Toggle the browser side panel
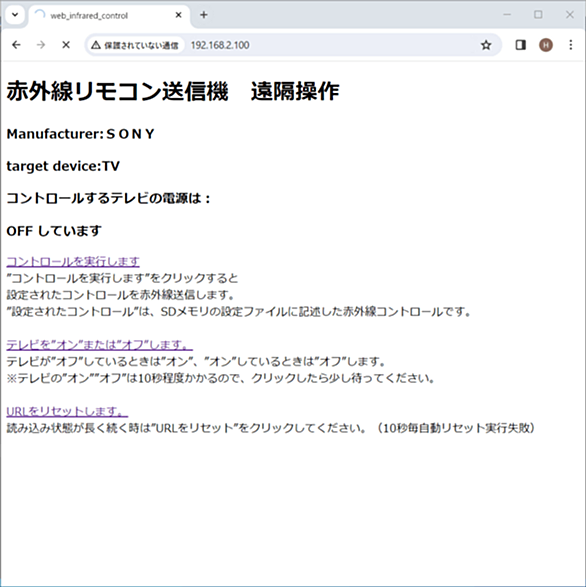 520,45
